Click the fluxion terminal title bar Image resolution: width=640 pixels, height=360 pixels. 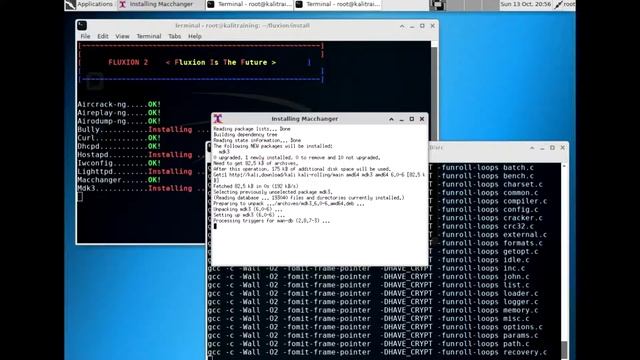pyautogui.click(x=242, y=26)
